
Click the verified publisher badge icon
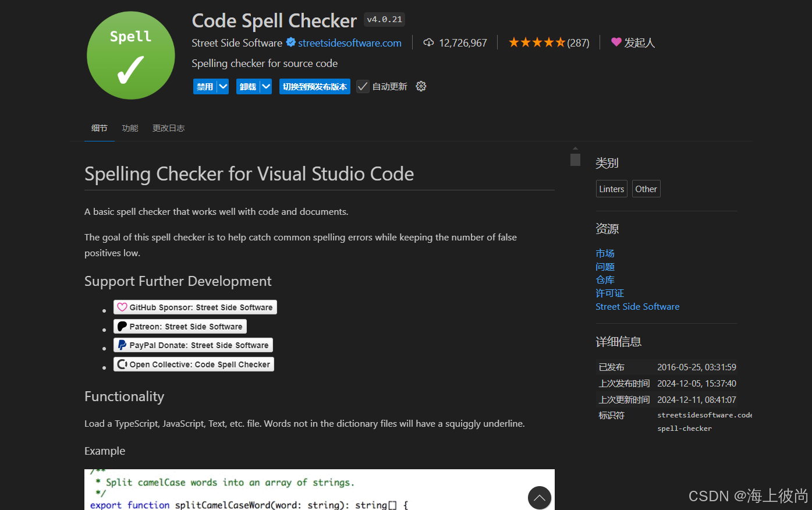coord(290,42)
